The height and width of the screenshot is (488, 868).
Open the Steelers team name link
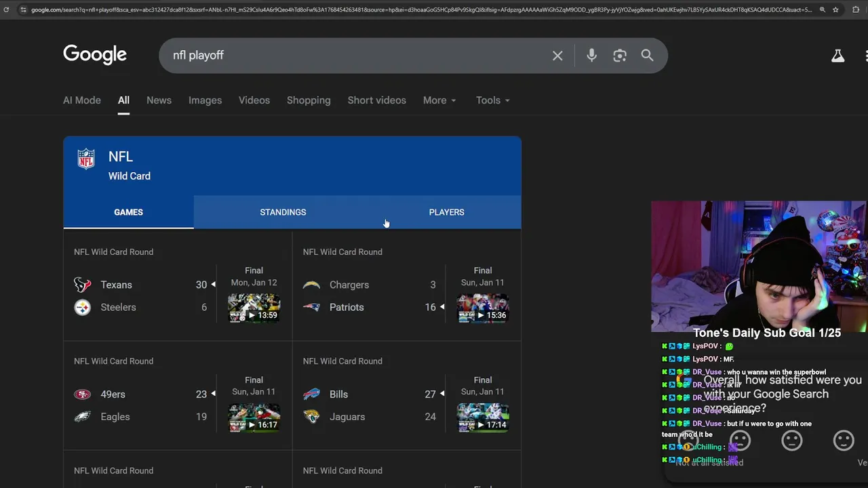[118, 307]
